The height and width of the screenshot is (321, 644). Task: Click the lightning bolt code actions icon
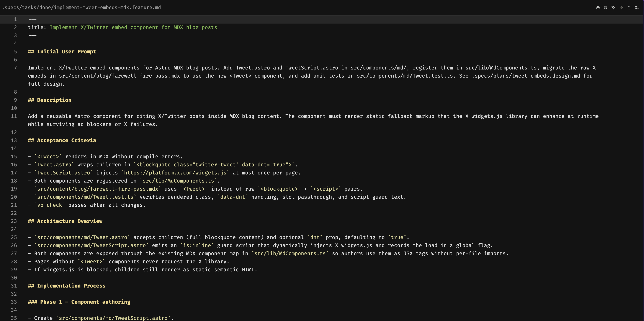point(621,8)
